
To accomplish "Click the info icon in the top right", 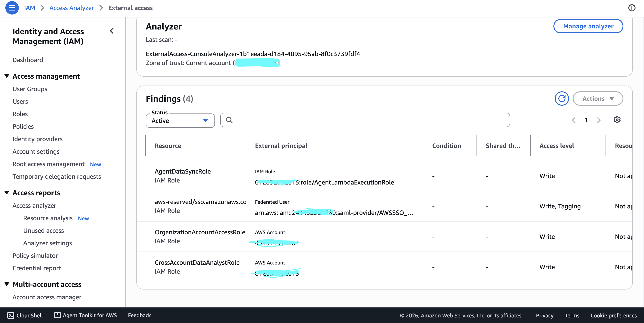I will point(631,8).
